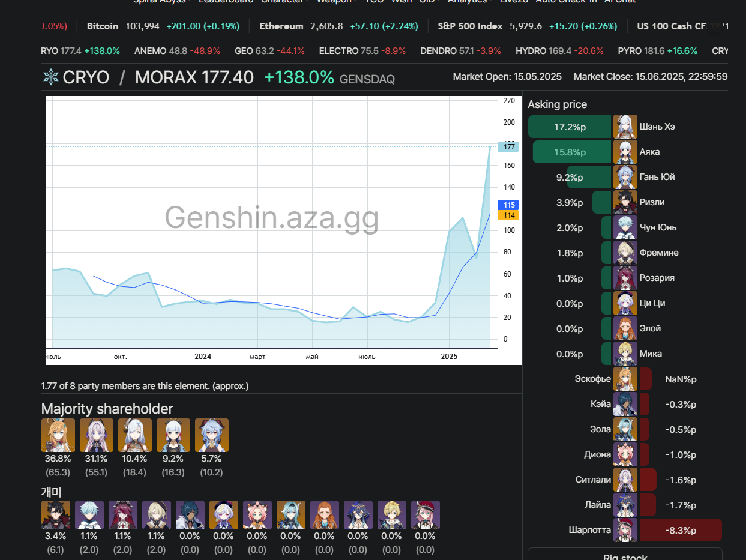This screenshot has width=746, height=560.
Task: Click the 17.2%p green bar for Шэнь Хэ
Action: coord(570,127)
